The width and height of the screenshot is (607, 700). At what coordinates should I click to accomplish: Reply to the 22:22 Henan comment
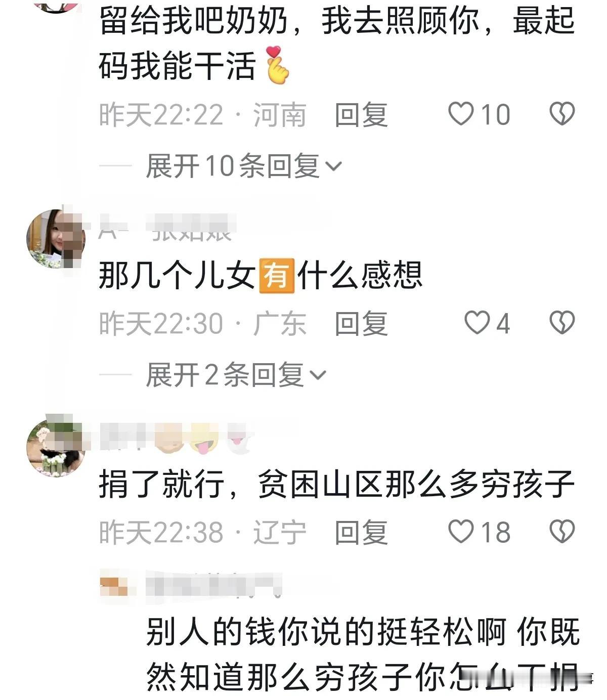tap(361, 114)
